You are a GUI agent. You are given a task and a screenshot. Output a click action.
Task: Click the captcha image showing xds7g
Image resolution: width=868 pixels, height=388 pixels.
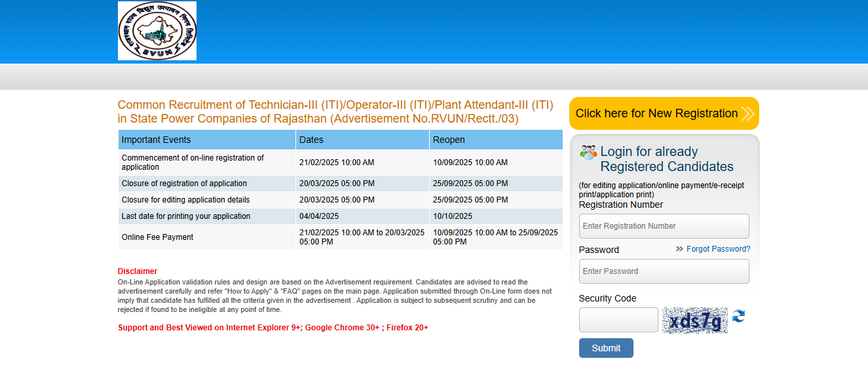click(694, 320)
